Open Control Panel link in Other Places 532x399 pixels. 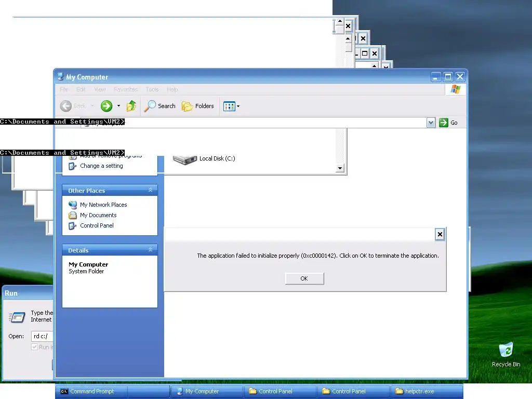click(97, 225)
